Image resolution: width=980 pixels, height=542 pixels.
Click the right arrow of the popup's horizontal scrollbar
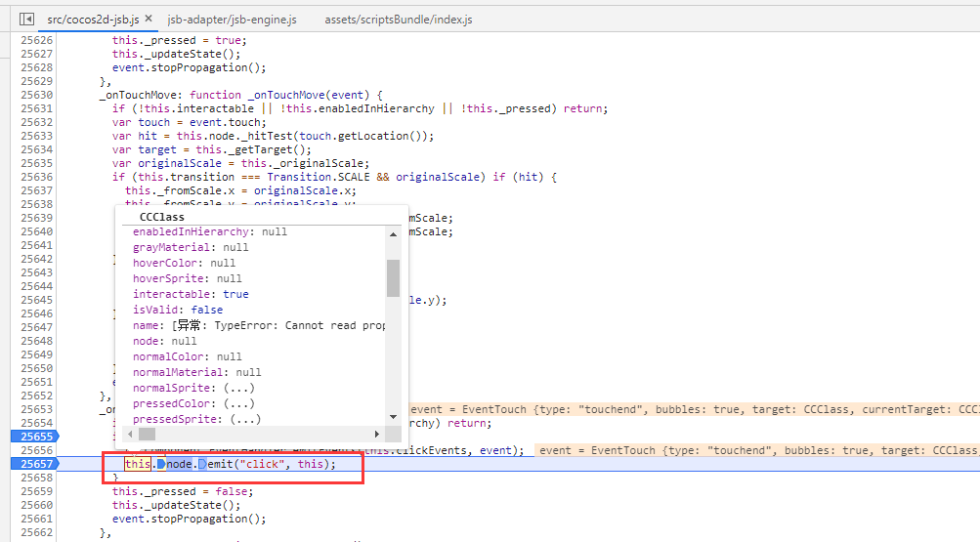click(377, 434)
